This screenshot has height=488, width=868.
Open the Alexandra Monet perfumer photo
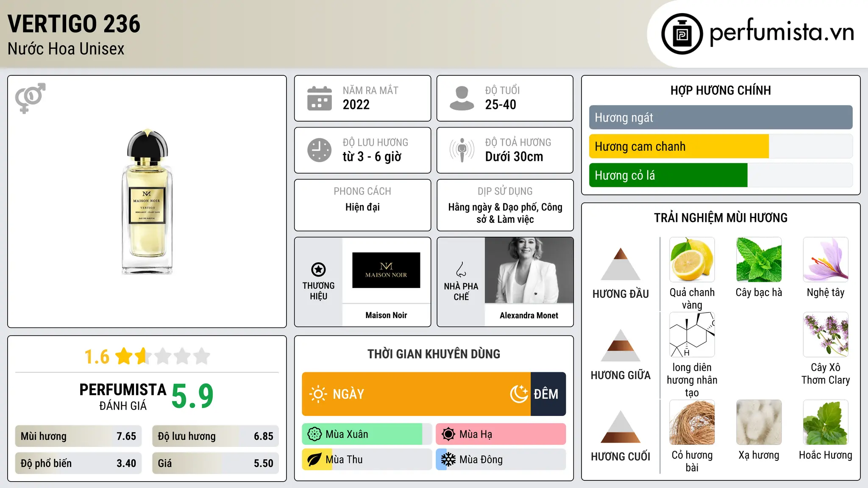click(x=529, y=270)
